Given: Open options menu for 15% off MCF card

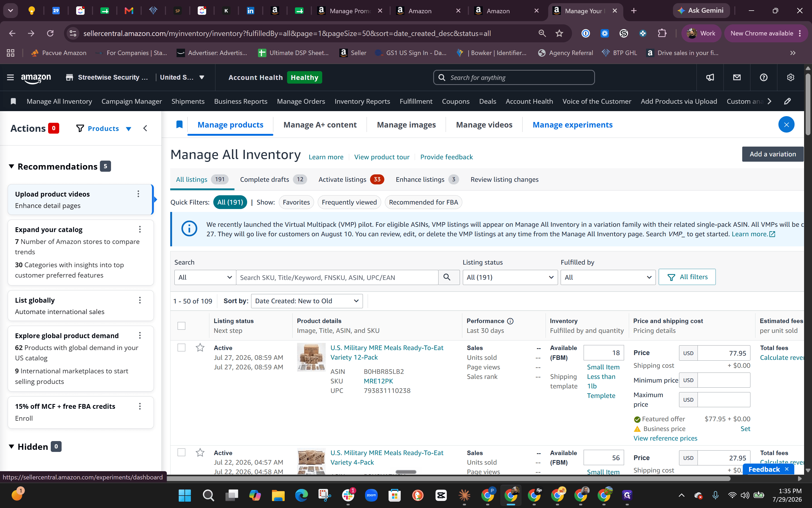Looking at the screenshot, I should pos(140,406).
